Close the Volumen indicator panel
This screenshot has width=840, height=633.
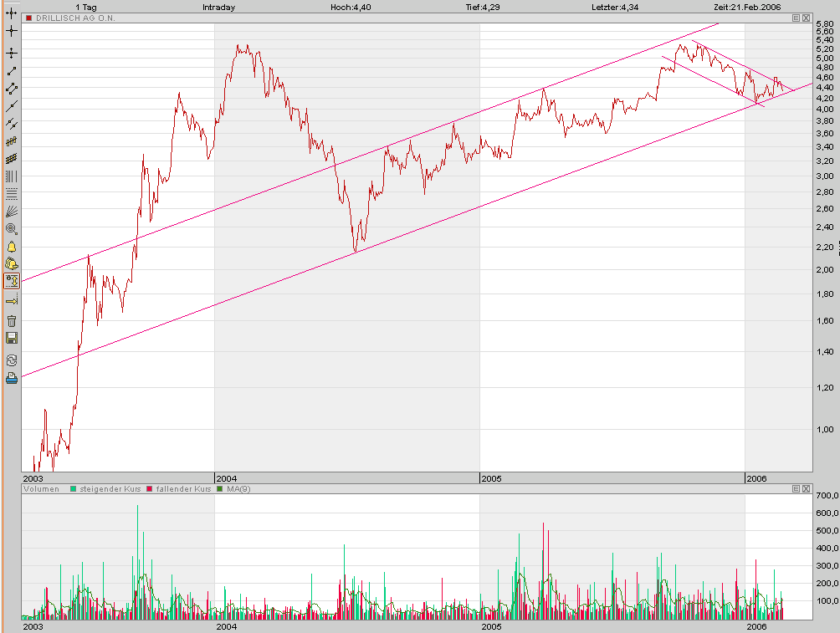click(x=806, y=488)
